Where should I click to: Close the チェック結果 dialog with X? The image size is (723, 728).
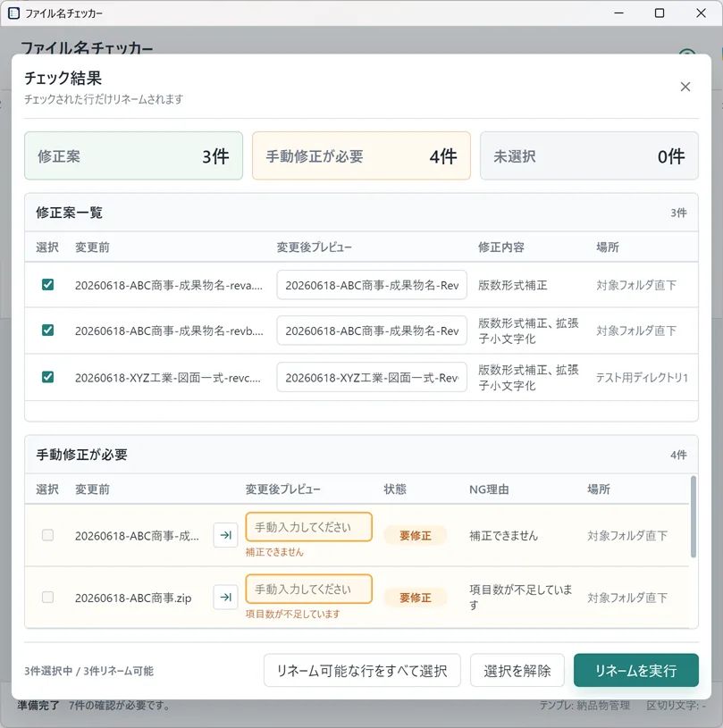pyautogui.click(x=685, y=87)
